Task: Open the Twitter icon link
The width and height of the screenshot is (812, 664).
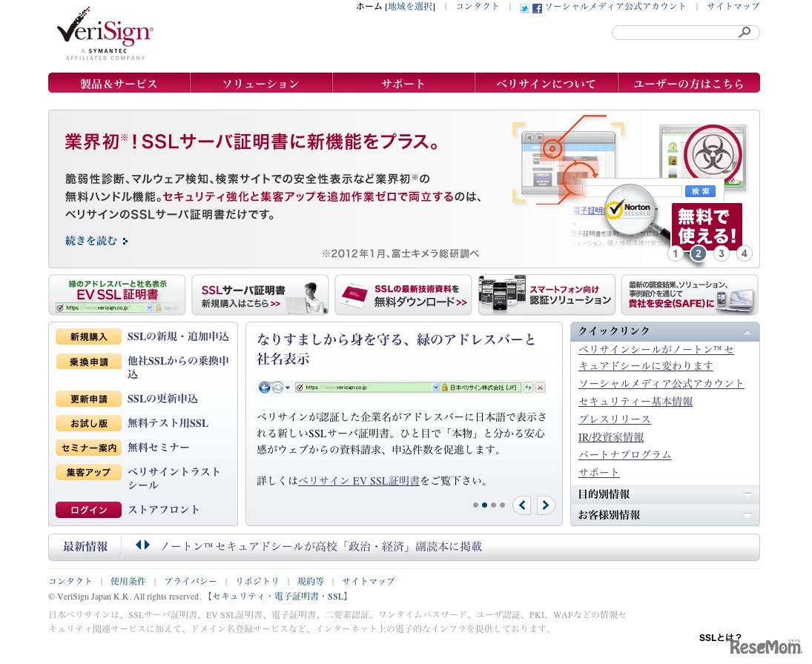Action: (x=524, y=7)
